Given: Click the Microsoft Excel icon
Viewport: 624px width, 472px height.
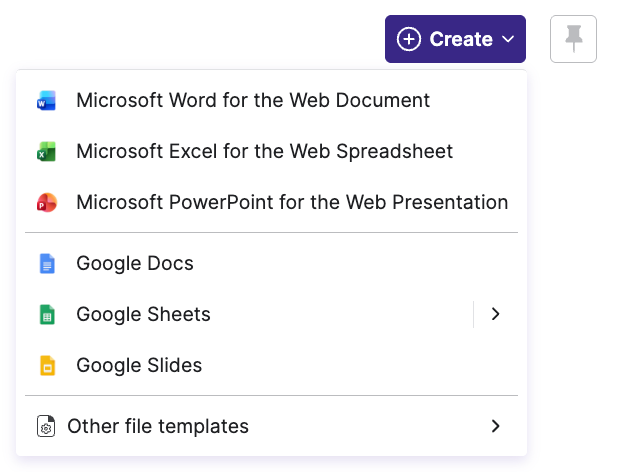Looking at the screenshot, I should 47,151.
